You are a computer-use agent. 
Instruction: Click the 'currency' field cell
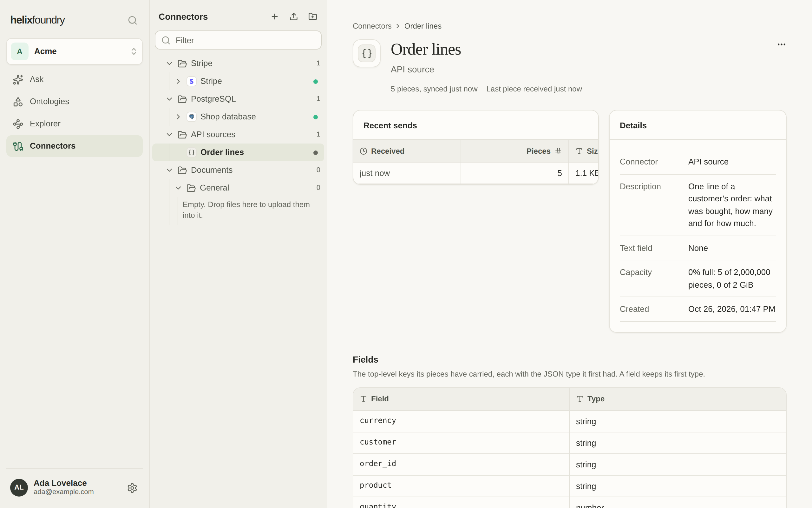[x=461, y=421]
